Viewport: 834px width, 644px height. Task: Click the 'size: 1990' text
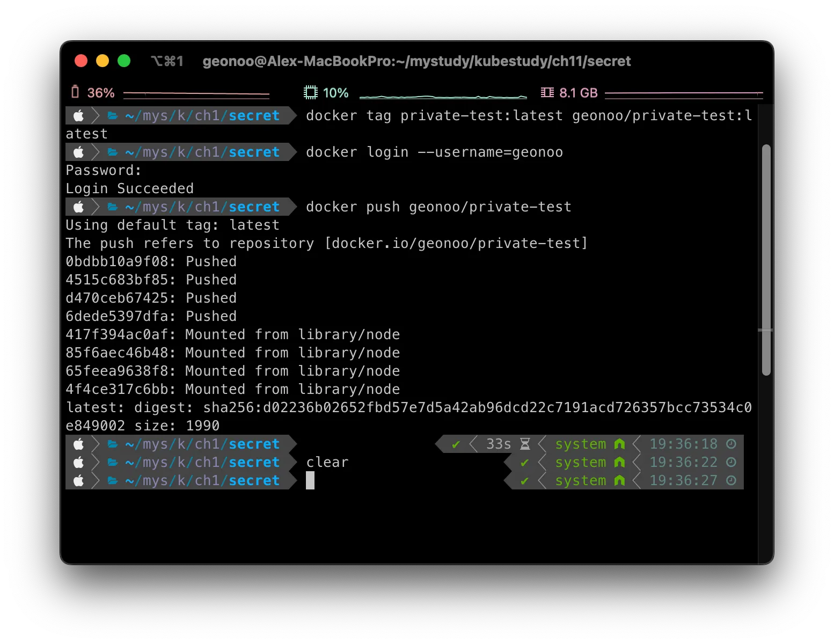coord(177,426)
